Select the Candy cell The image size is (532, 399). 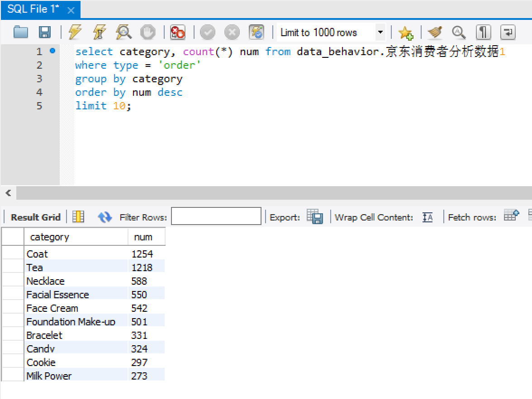(x=76, y=349)
